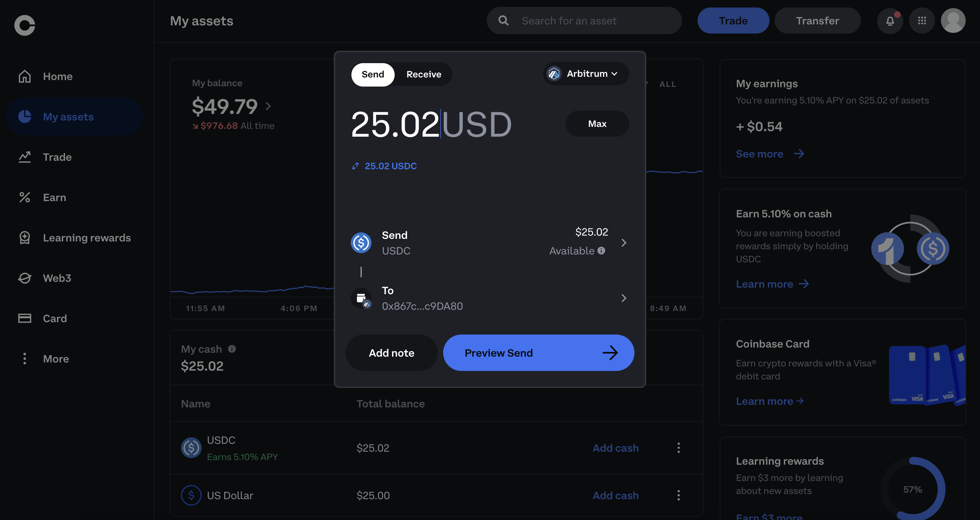Open Learning rewards in sidebar

[x=86, y=238]
